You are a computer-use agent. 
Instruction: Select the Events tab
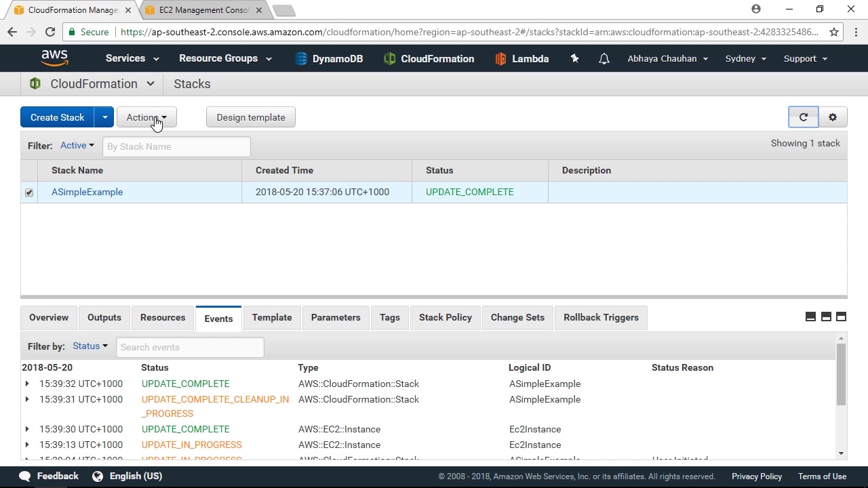tap(218, 318)
